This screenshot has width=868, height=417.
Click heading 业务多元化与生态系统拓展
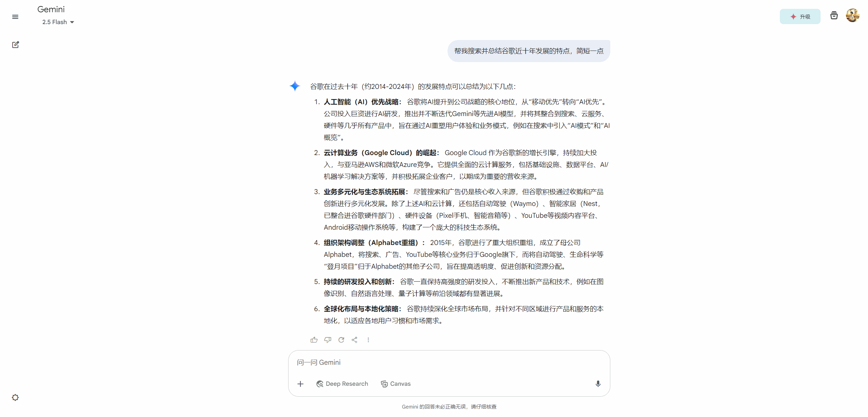tap(366, 192)
